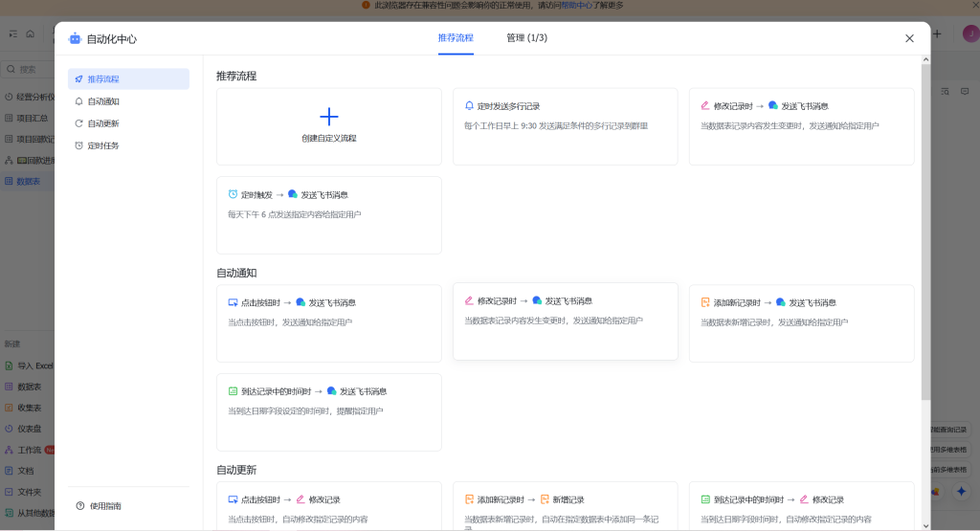Screen dimensions: 980x531
Task: Click the button icon on 点击按钮时 发送飞书消息 card
Action: click(233, 302)
